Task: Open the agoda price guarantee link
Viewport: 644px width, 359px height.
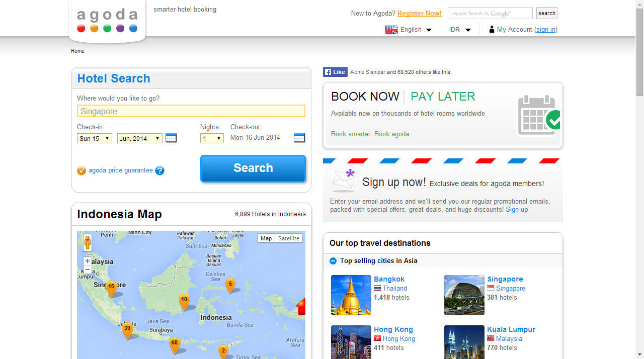Action: point(121,170)
